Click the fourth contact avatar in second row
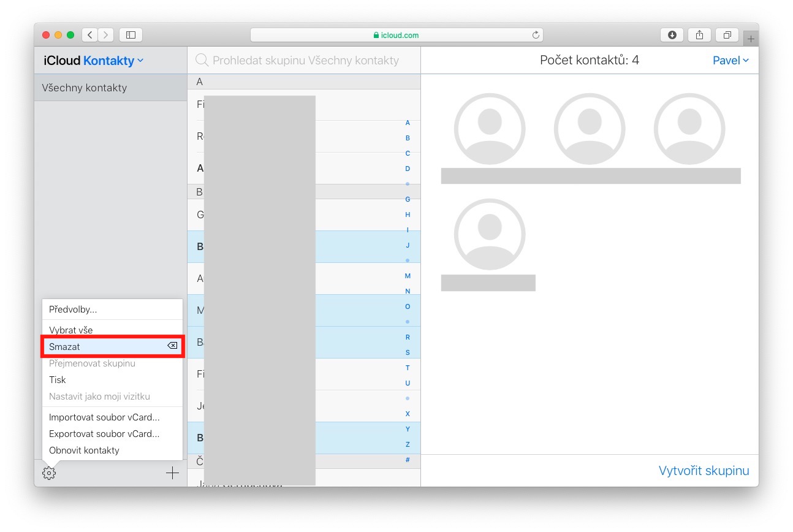The width and height of the screenshot is (793, 532). point(490,234)
